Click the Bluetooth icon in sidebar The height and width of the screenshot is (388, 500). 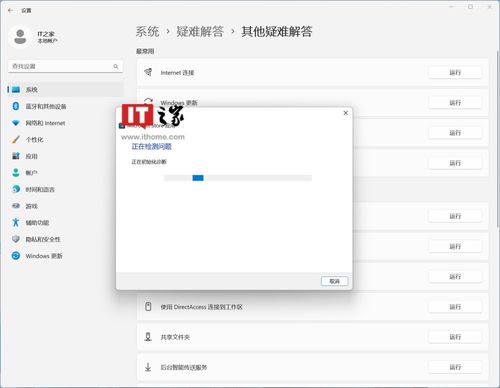coord(16,106)
